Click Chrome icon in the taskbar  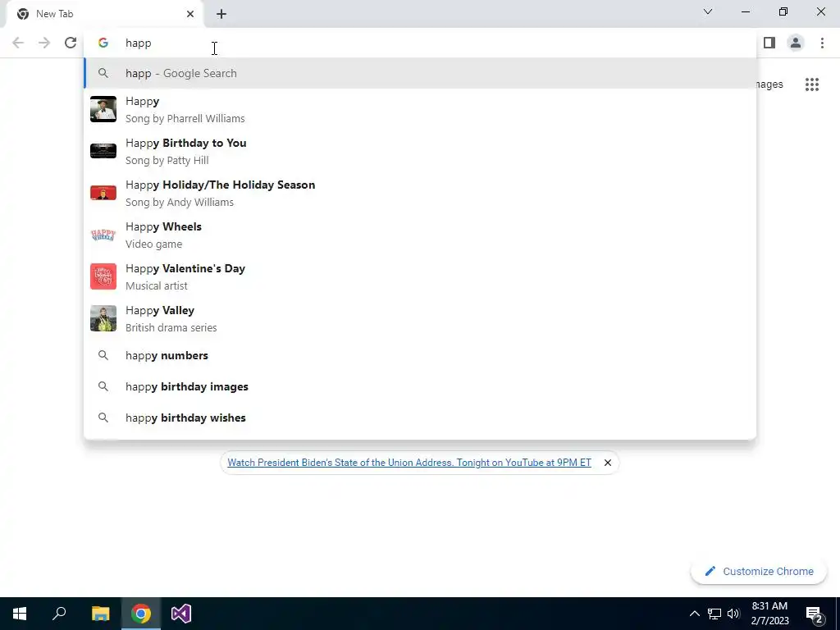pyautogui.click(x=141, y=614)
